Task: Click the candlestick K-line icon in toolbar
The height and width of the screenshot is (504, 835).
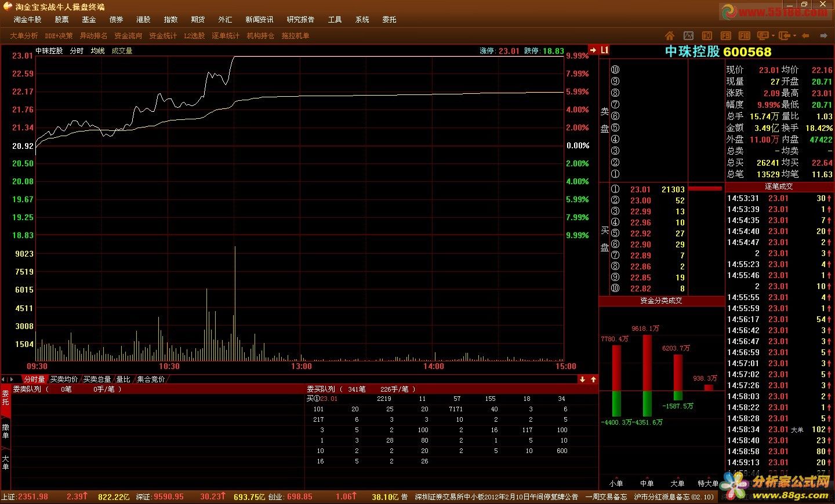Action: coord(707,36)
